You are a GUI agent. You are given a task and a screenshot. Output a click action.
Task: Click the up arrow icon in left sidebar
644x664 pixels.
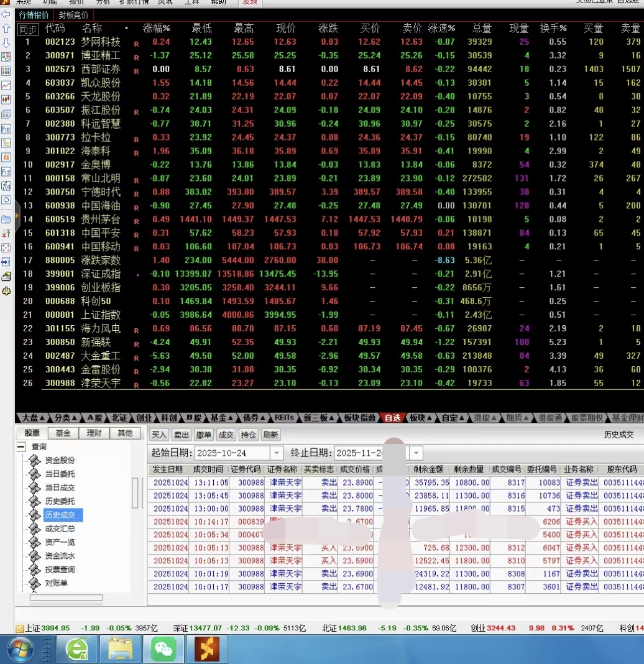coord(6,29)
